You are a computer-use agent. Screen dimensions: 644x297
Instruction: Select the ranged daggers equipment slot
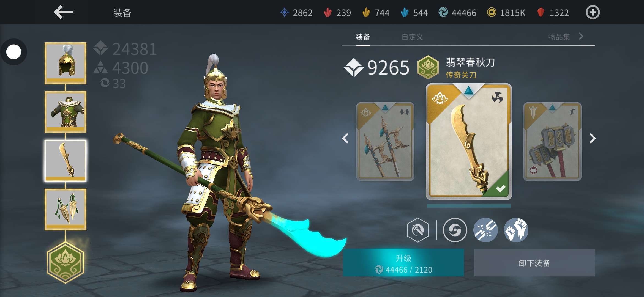66,210
